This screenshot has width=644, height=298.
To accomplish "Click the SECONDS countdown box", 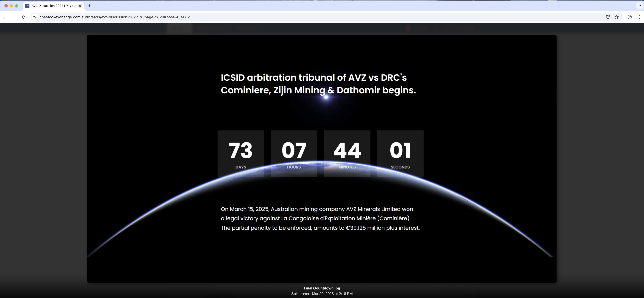I will coord(400,153).
